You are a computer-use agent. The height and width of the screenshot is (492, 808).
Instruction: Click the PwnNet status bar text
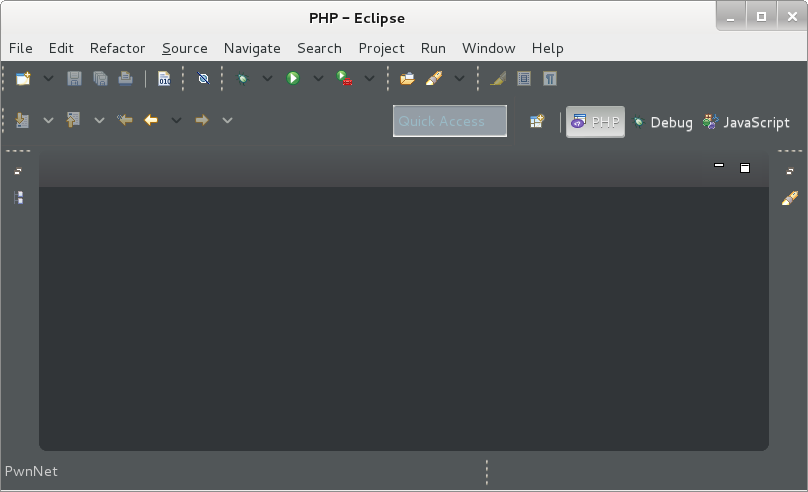(31, 471)
